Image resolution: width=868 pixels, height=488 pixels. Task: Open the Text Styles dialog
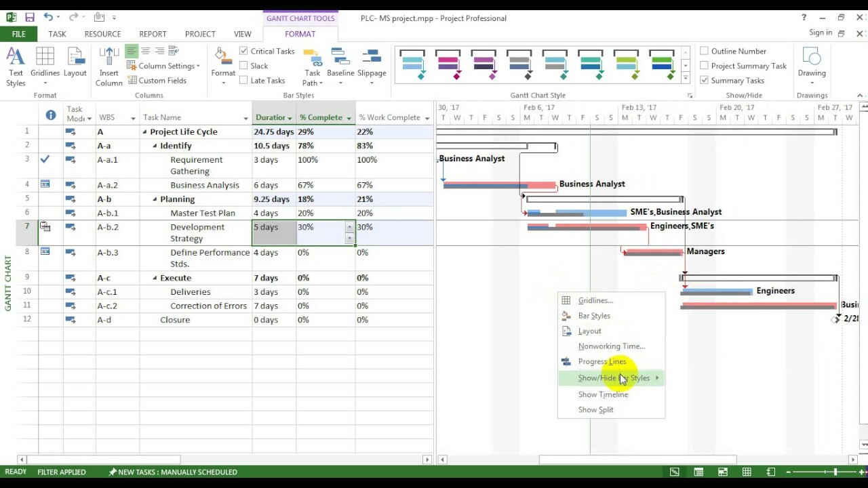click(16, 64)
